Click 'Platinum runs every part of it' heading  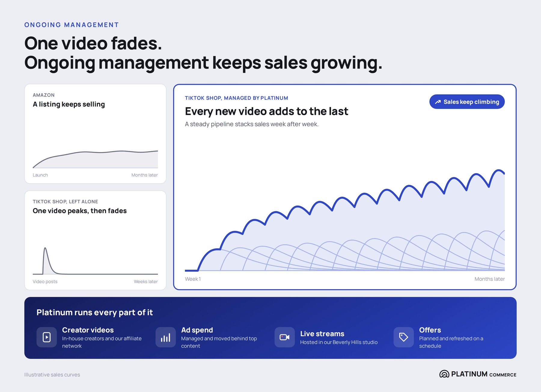(95, 313)
